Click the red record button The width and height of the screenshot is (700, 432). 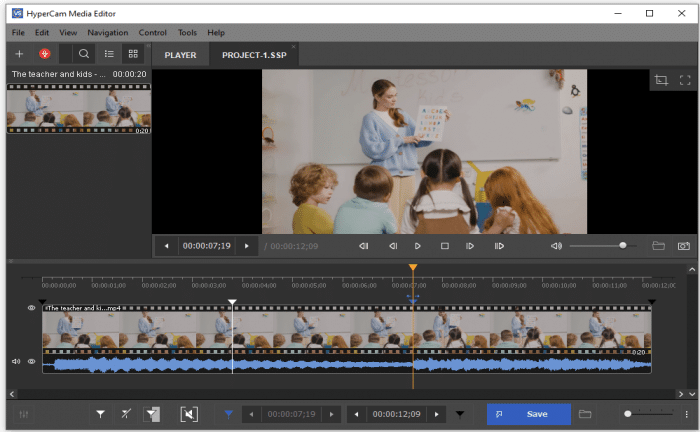tap(45, 54)
